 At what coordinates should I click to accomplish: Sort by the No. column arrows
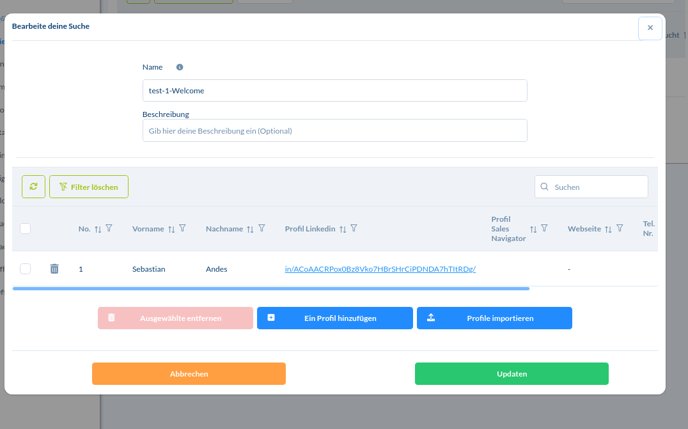(x=98, y=229)
